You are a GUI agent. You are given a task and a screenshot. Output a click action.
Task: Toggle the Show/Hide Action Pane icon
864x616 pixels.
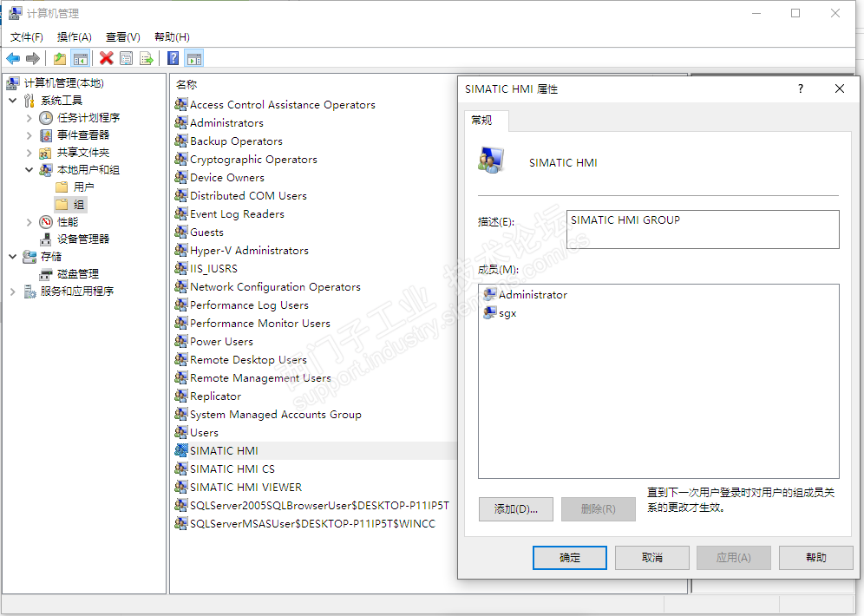(194, 58)
